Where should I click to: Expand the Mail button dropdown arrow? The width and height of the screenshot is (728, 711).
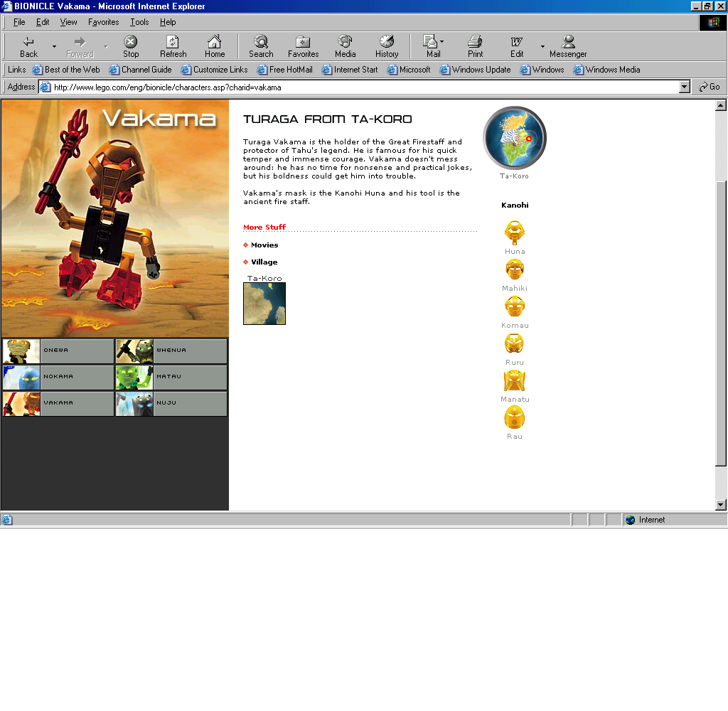(442, 42)
